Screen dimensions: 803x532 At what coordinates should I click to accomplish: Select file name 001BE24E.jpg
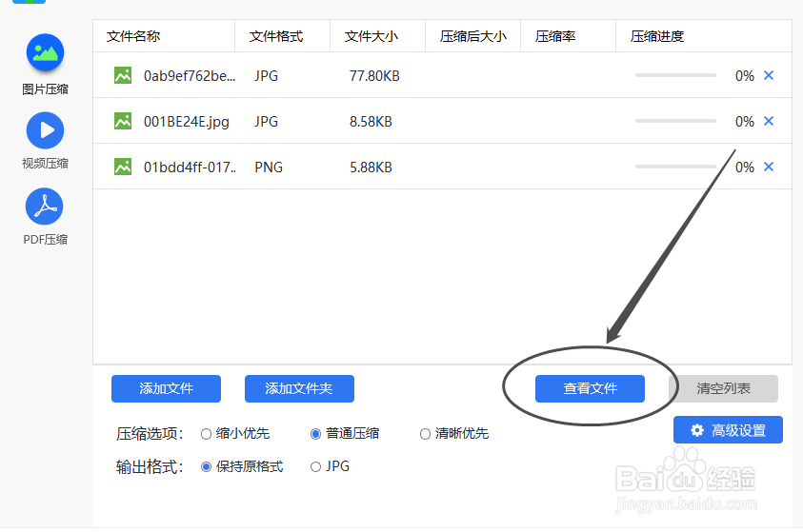187,122
